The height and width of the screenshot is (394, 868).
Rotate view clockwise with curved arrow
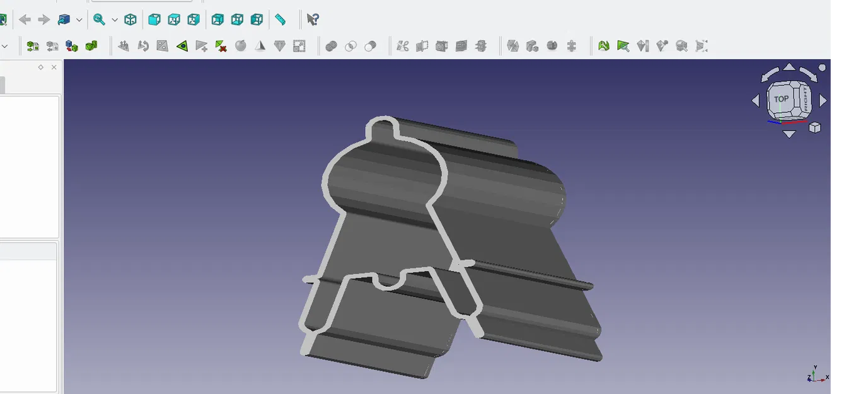[x=809, y=75]
